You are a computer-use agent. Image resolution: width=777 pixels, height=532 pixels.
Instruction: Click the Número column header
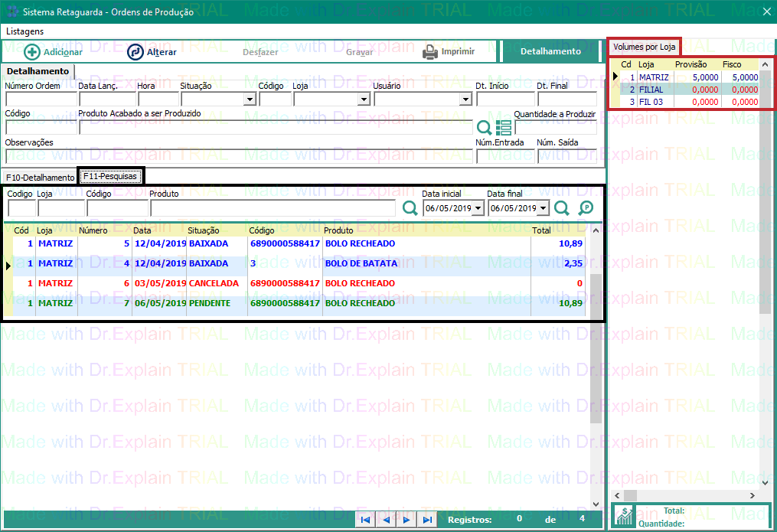pyautogui.click(x=93, y=230)
